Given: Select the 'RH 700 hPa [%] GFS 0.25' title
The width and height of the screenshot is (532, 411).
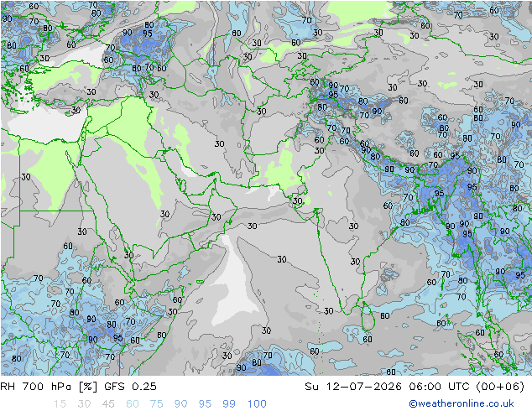Looking at the screenshot, I should 78,387.
